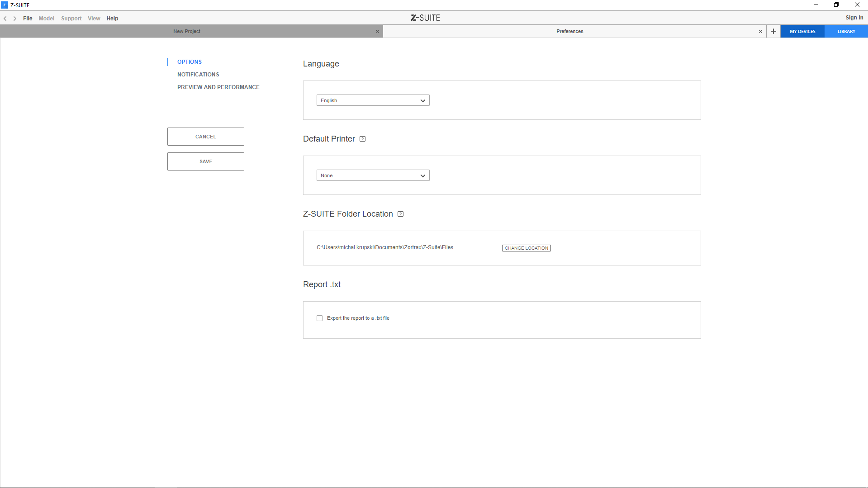Expand the English language dropdown
The image size is (868, 488).
coord(373,100)
